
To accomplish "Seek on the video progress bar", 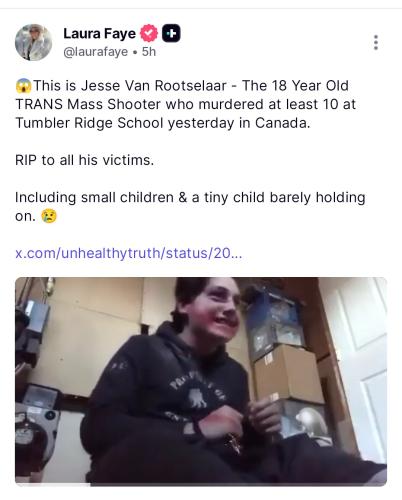I will (x=201, y=484).
